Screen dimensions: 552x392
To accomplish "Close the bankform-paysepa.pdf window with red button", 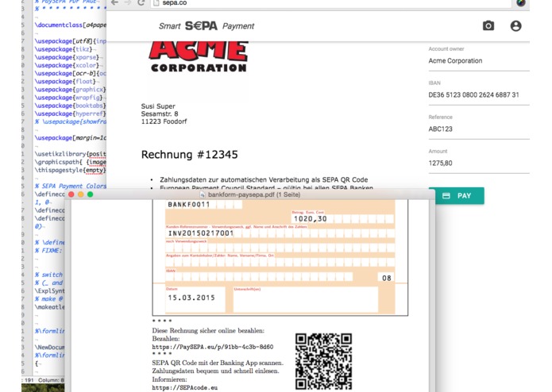I will [x=71, y=194].
